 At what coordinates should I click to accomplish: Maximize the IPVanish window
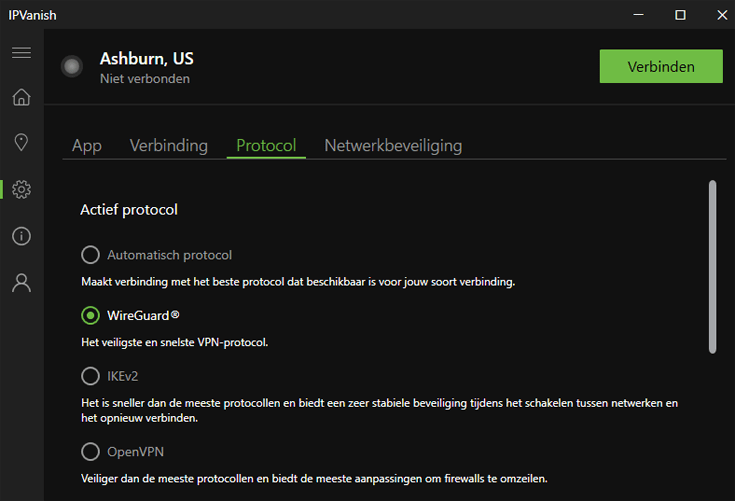point(680,15)
